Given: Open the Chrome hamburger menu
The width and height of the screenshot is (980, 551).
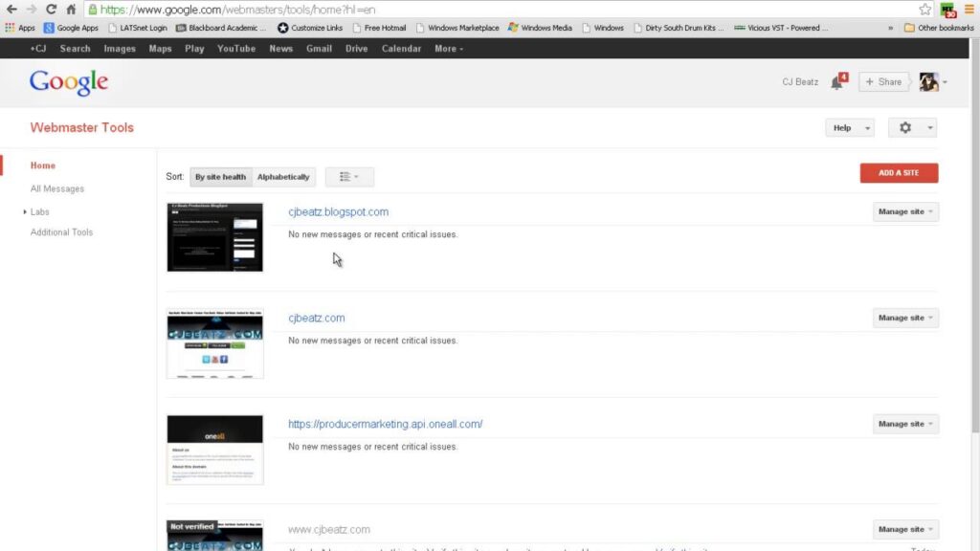Looking at the screenshot, I should coord(969,10).
